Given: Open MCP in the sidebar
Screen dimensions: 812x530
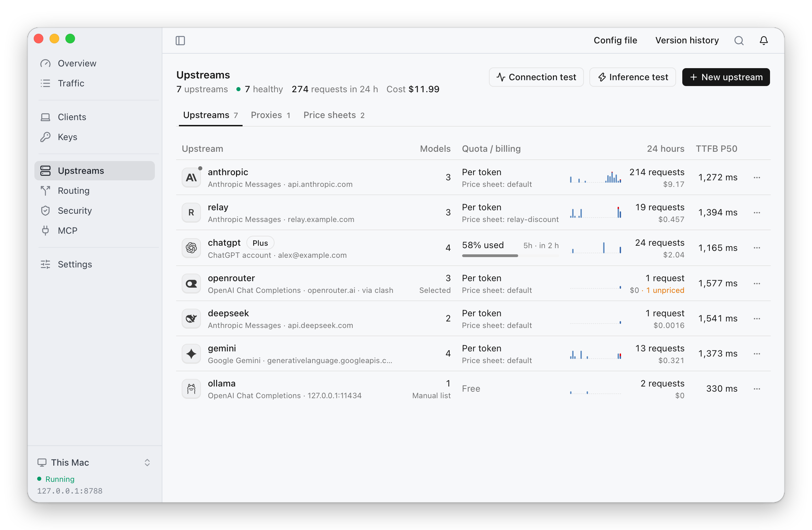Looking at the screenshot, I should (x=95, y=231).
